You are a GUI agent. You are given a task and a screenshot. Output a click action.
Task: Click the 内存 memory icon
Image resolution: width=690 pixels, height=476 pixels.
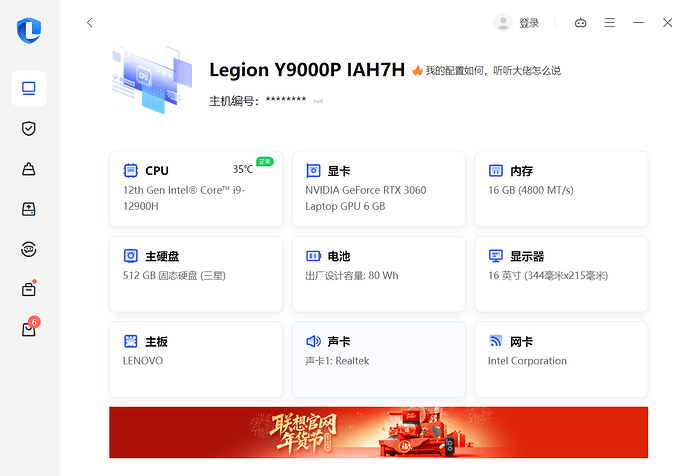496,170
